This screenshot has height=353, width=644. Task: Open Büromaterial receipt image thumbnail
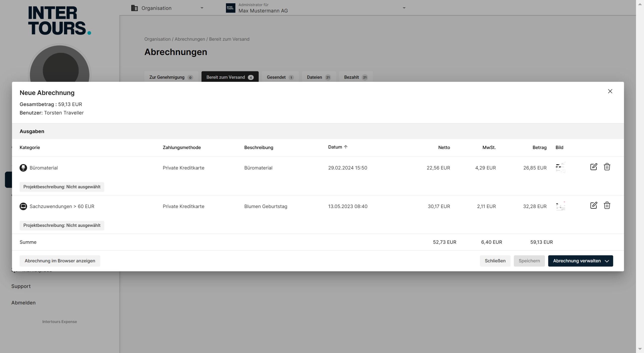pos(560,168)
